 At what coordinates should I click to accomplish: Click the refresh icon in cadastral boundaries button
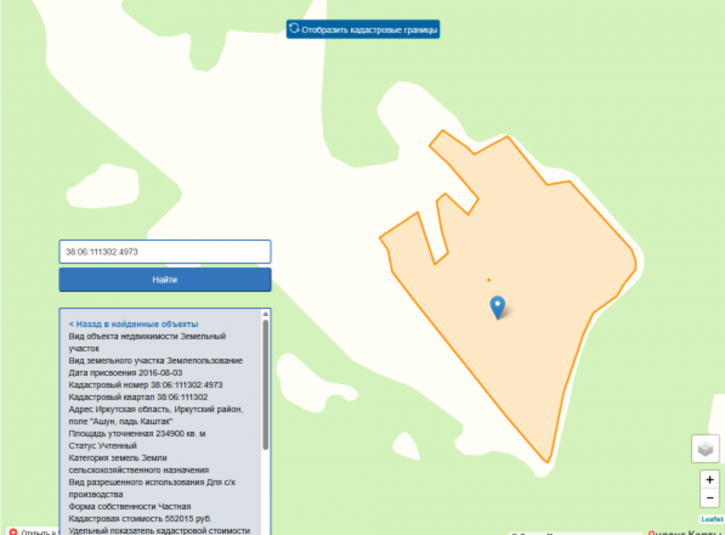(294, 29)
